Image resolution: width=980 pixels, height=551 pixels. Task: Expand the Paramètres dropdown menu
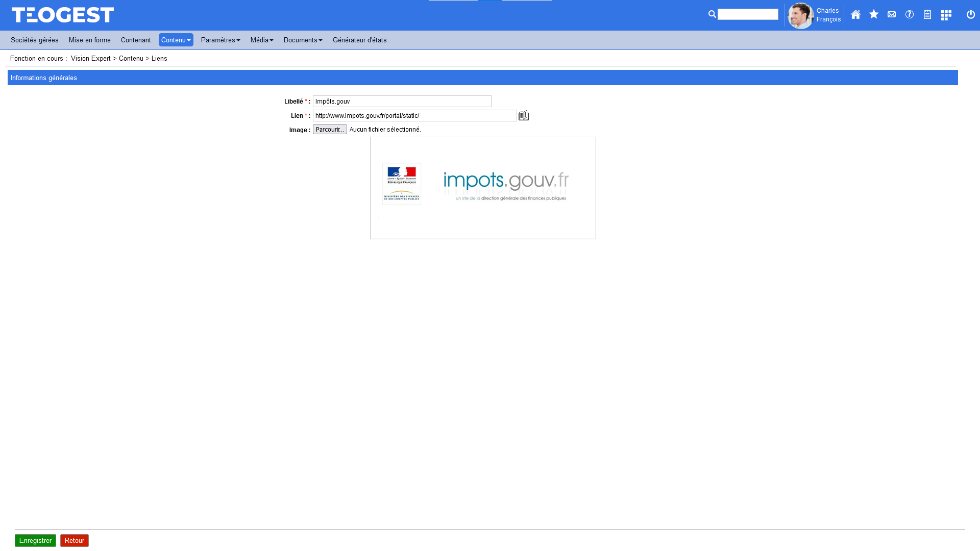220,40
